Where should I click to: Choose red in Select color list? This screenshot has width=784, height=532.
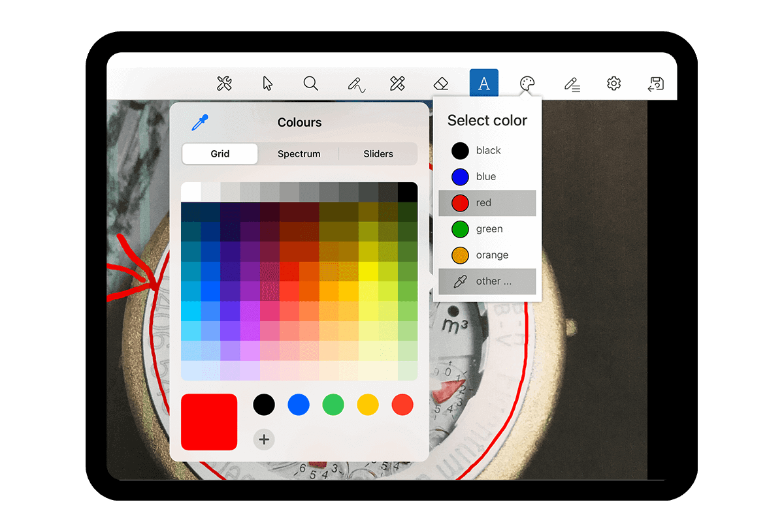(x=487, y=203)
